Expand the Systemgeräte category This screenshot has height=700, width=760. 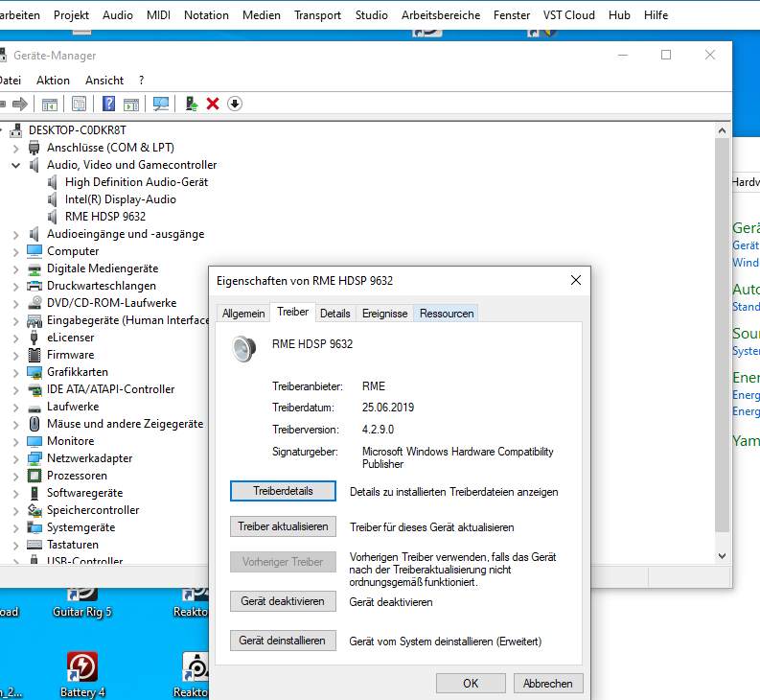[16, 528]
